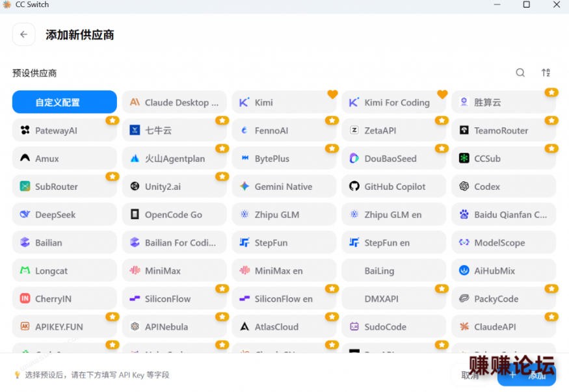Open the preset provider search icon
This screenshot has width=569, height=392.
pos(520,73)
